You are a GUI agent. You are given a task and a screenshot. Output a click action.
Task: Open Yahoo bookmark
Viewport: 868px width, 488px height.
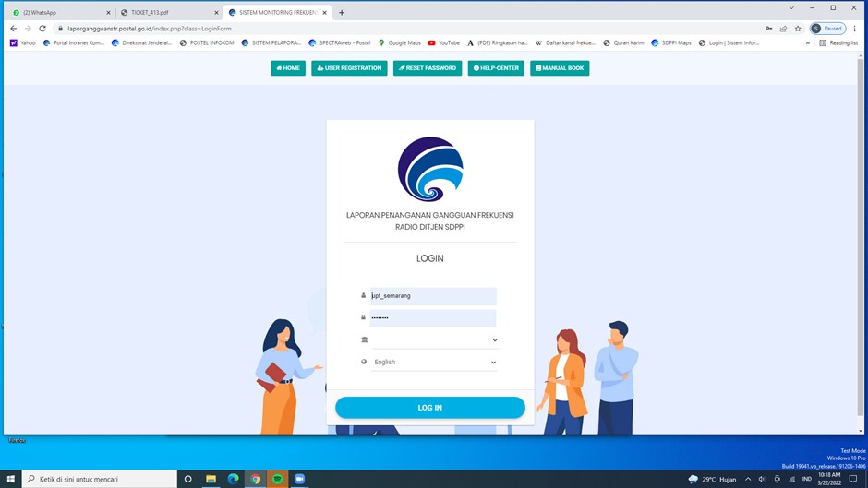tap(23, 42)
